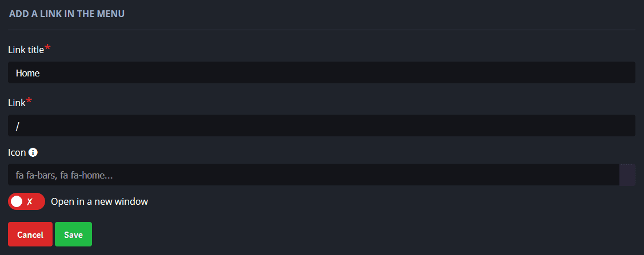Click the "Link" field label
This screenshot has width=644, height=255.
coord(17,103)
